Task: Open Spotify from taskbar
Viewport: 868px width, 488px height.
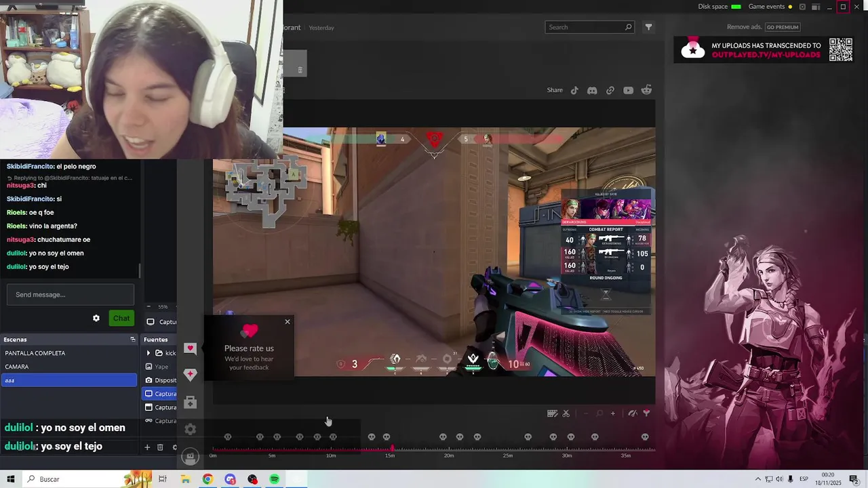Action: click(275, 479)
